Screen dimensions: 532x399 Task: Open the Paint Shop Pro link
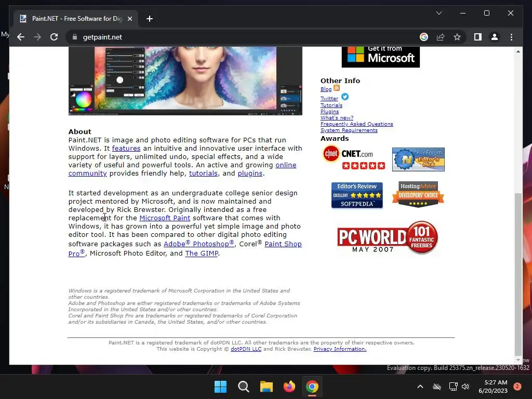click(283, 244)
